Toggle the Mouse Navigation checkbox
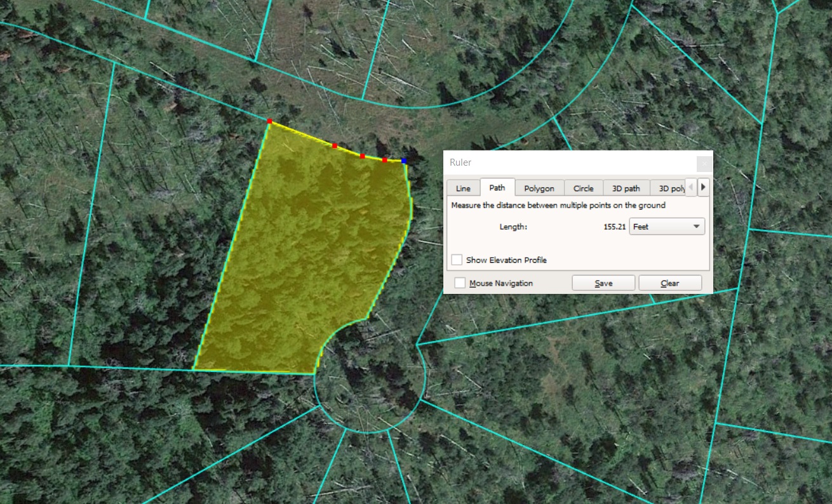832x504 pixels. pos(460,283)
